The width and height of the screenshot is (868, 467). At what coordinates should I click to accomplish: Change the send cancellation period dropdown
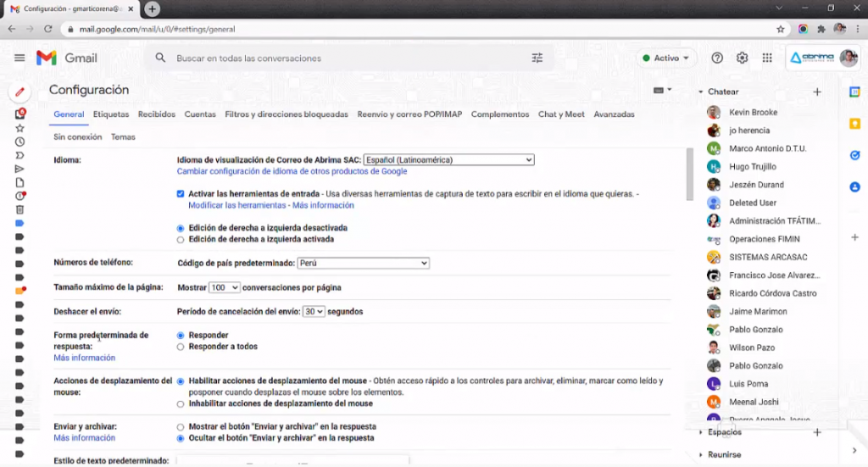(314, 312)
